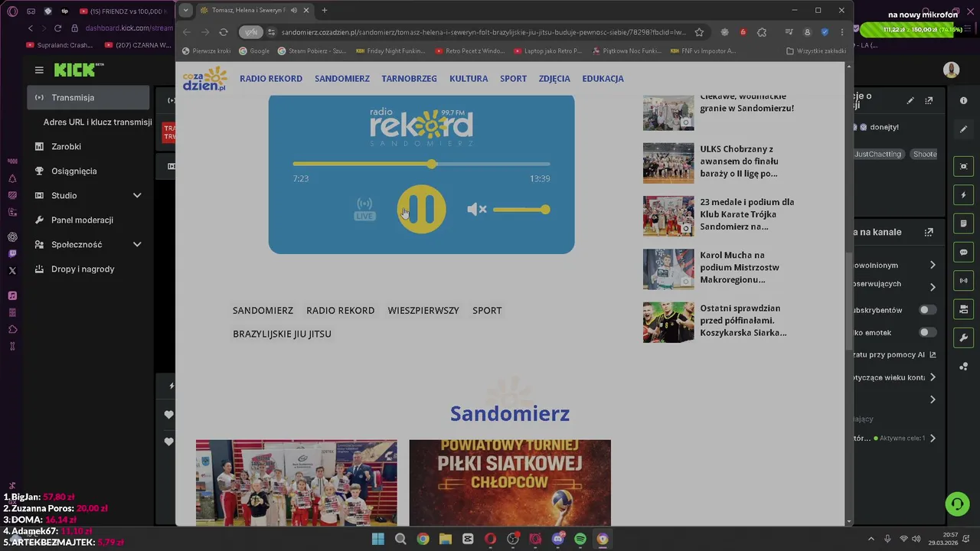Open KULTURA section in site navigation
Screen dimensions: 980x551
coord(469,78)
